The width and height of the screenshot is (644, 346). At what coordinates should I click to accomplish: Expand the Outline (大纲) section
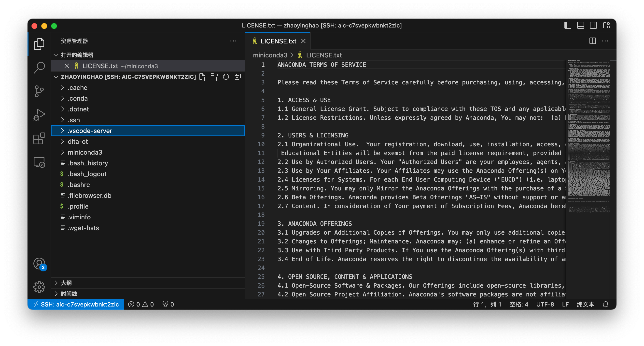pos(148,283)
